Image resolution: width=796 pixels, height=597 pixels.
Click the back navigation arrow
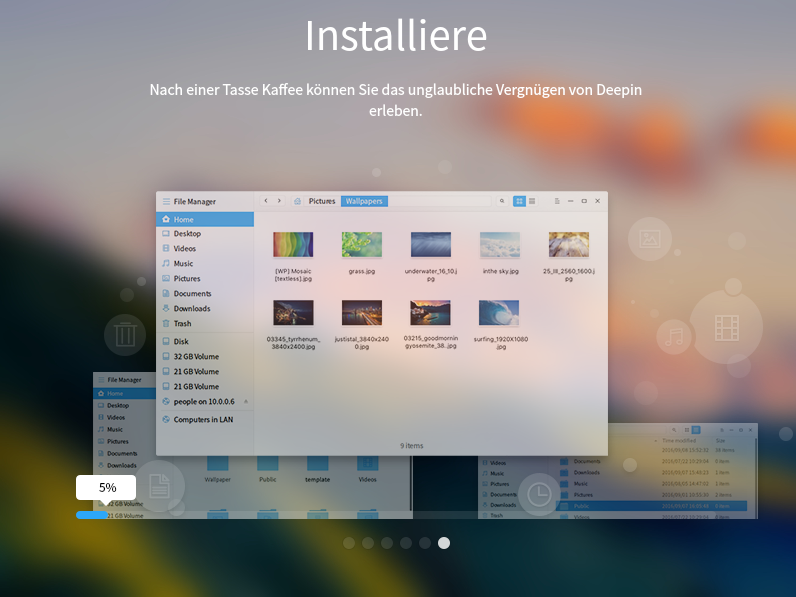[265, 201]
